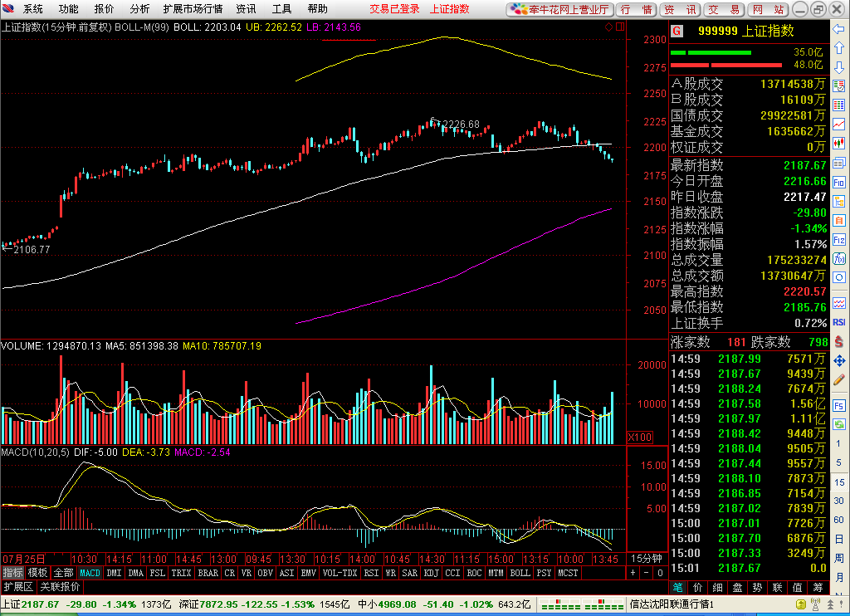Open the 扩展区 tab at bottom
Screen dimensions: 850x616
point(18,587)
